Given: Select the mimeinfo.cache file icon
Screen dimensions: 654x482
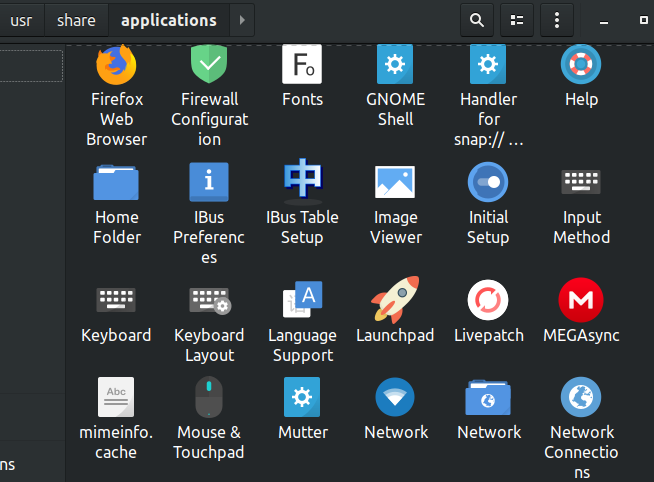Looking at the screenshot, I should coord(116,397).
